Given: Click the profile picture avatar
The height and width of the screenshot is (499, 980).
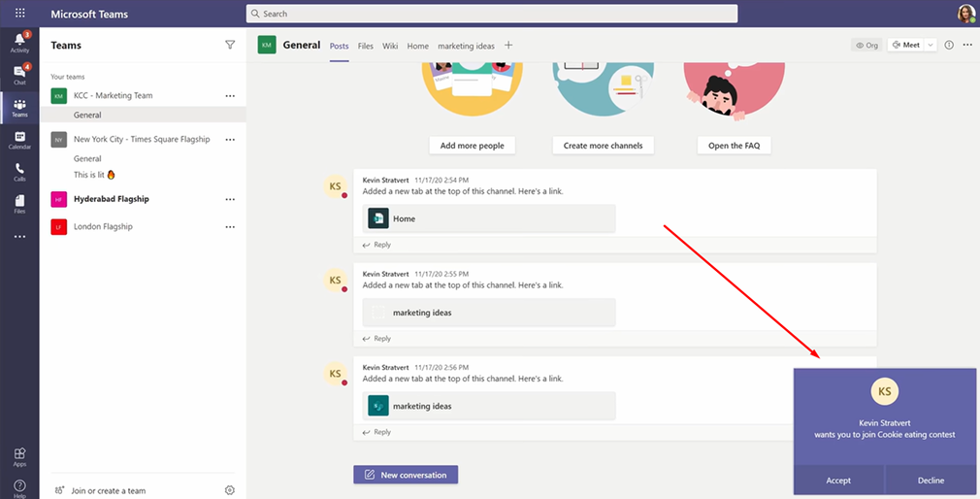Looking at the screenshot, I should tap(966, 14).
